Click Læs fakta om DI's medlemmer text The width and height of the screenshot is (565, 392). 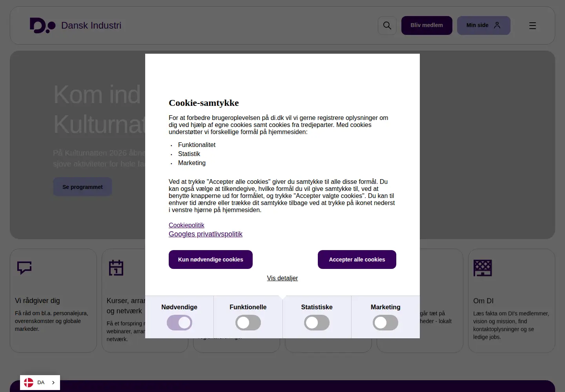[511, 325]
